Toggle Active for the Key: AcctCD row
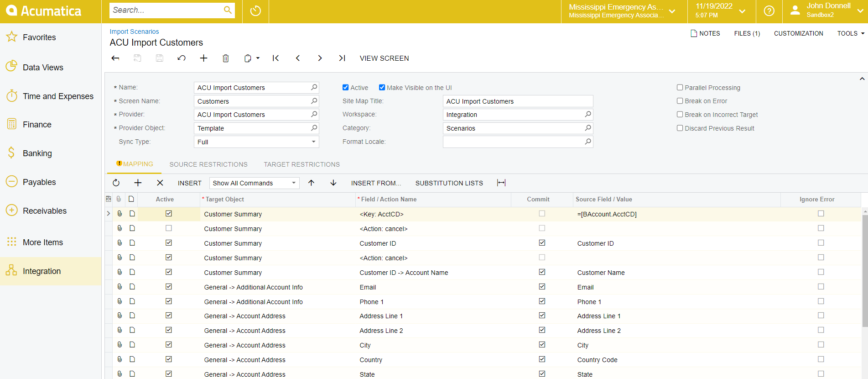Viewport: 868px width, 379px height. pyautogui.click(x=169, y=213)
